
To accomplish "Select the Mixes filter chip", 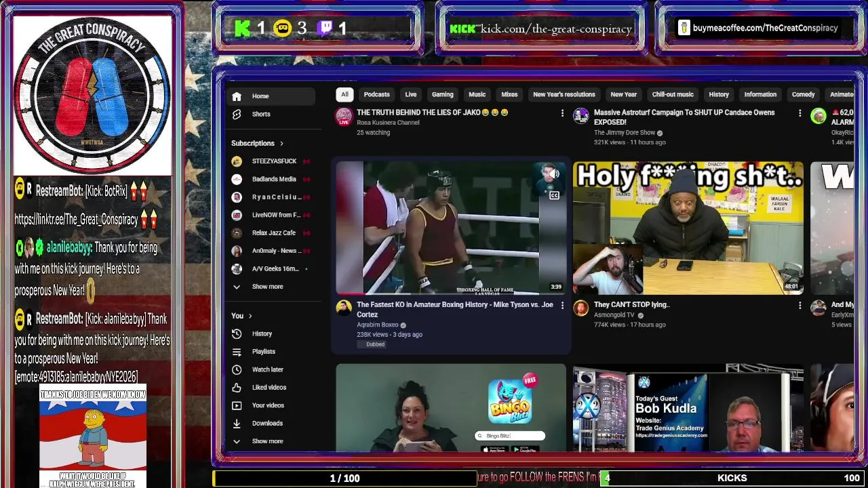I will 509,95.
